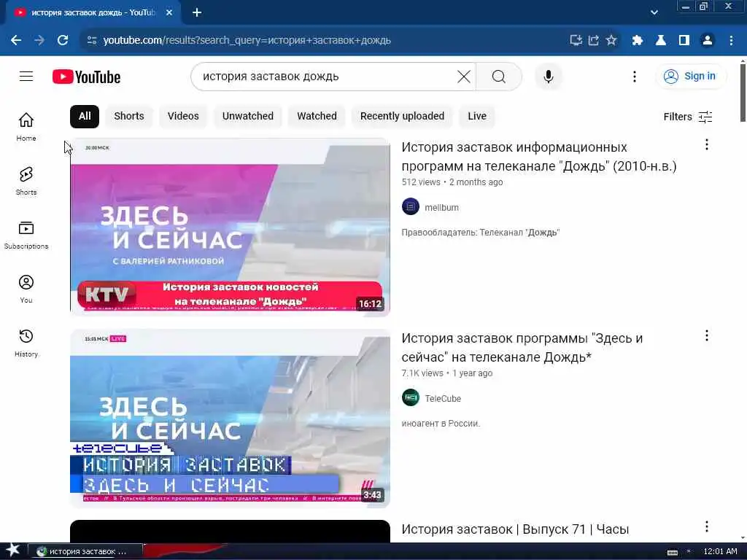Open YouTube settings three-dot menu
The width and height of the screenshot is (747, 560).
click(634, 76)
